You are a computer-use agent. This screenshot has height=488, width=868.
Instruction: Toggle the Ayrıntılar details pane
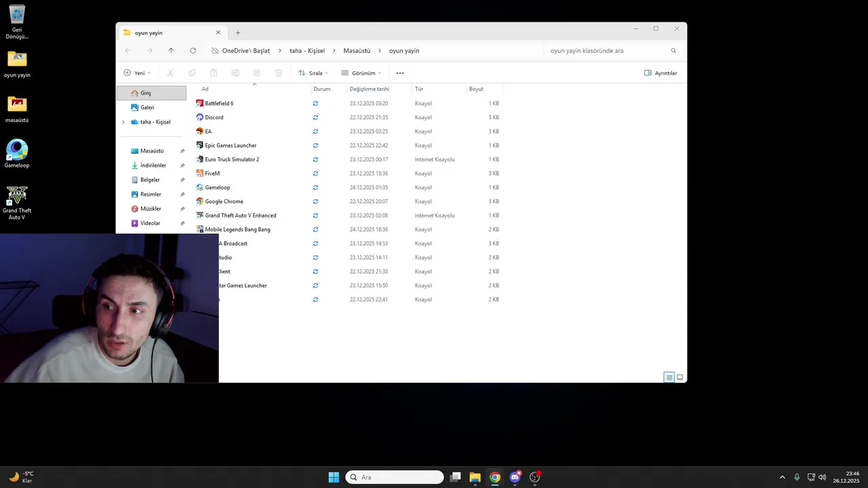(660, 73)
